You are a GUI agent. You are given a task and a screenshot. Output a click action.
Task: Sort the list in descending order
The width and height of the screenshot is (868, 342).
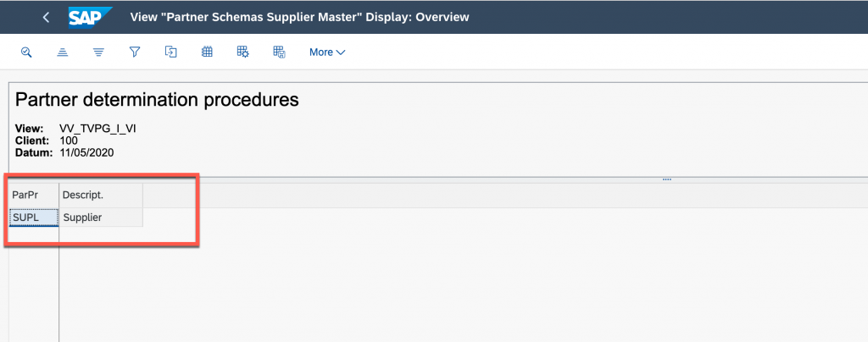(x=98, y=52)
